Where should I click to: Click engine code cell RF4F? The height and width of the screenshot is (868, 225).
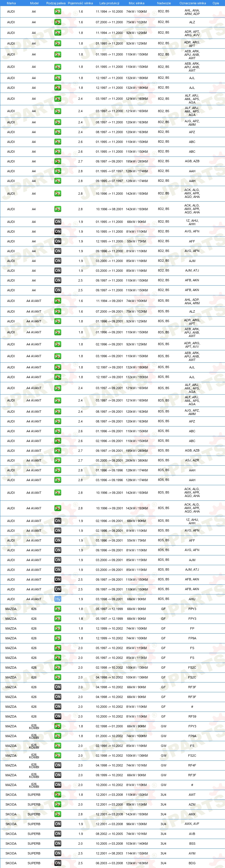(x=192, y=765)
